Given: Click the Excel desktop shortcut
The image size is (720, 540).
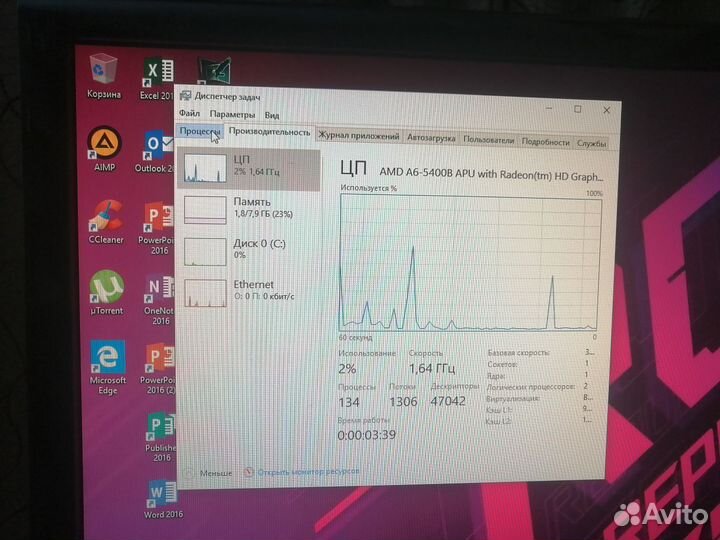Looking at the screenshot, I should coord(157,74).
